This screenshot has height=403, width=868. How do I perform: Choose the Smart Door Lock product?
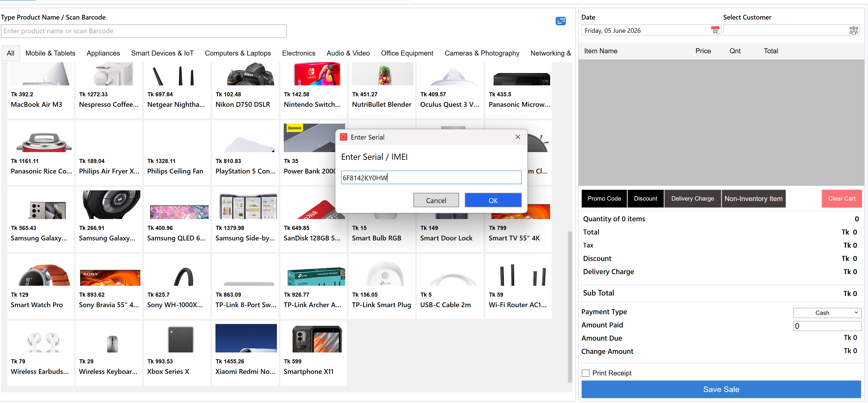(450, 233)
